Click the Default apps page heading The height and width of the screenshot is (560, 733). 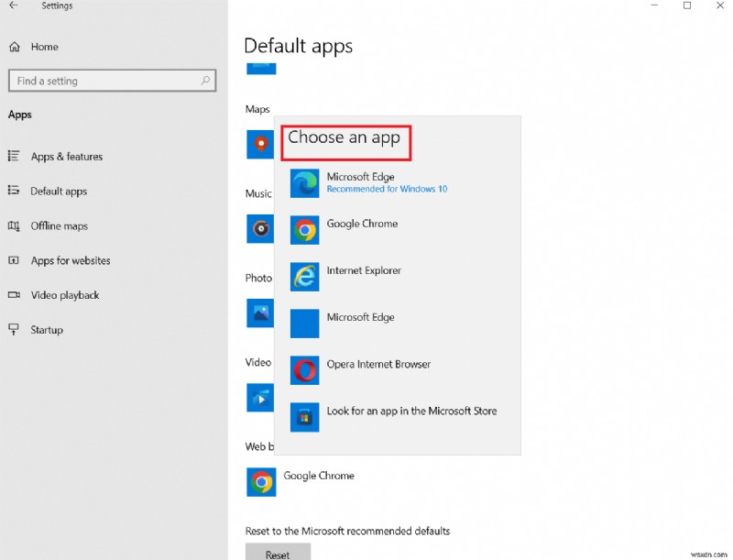click(x=299, y=46)
